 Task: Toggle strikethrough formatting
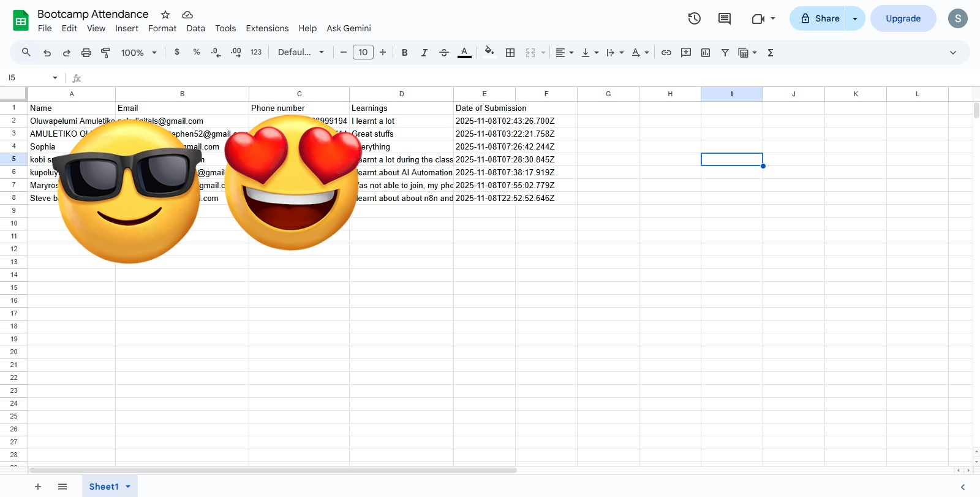click(444, 53)
